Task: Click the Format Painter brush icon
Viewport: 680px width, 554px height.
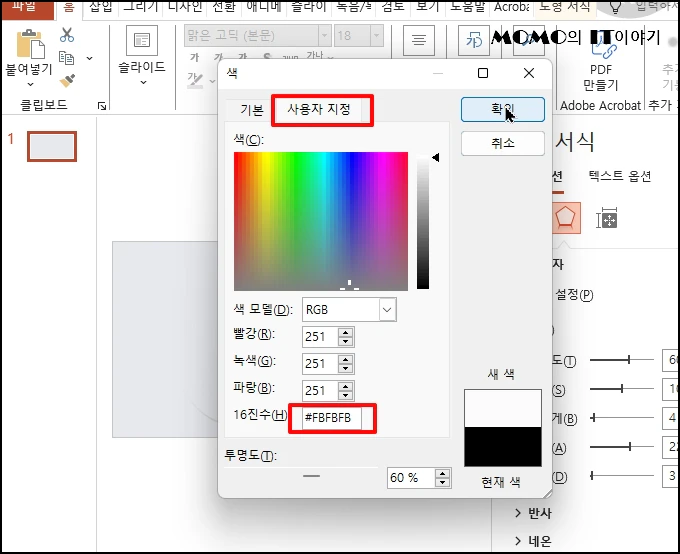Action: pyautogui.click(x=67, y=80)
